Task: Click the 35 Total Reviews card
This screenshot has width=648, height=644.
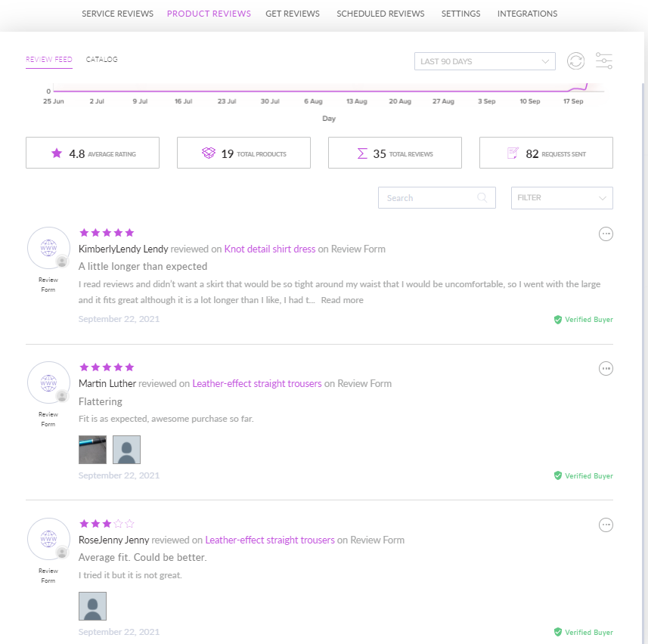Action: (395, 153)
